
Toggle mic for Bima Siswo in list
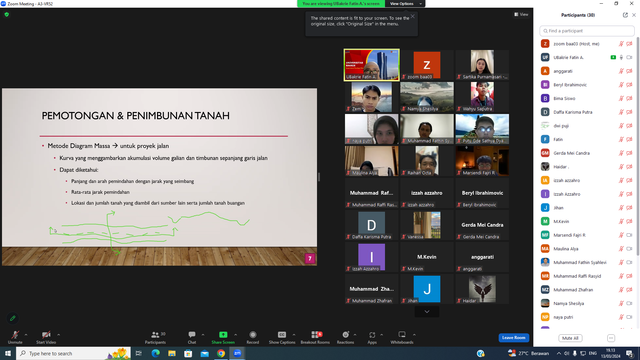point(621,98)
